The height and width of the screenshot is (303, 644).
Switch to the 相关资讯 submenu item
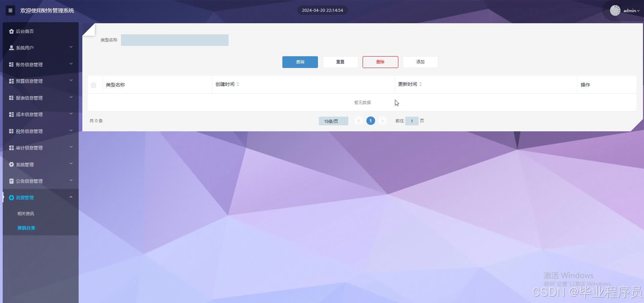[25, 213]
